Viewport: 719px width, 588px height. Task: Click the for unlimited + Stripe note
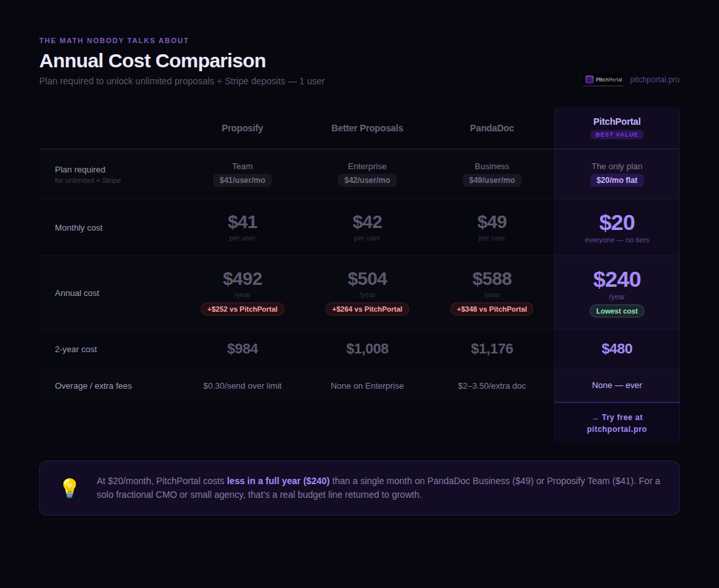click(88, 180)
